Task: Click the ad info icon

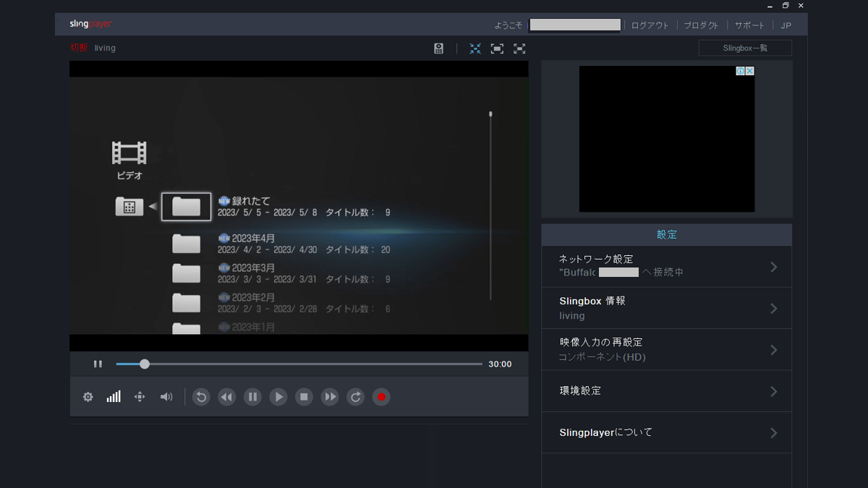Action: (x=741, y=71)
